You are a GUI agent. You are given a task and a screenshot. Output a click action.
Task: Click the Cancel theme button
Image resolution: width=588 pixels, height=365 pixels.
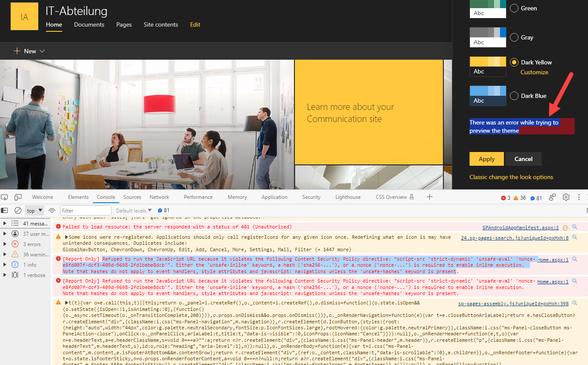point(524,159)
